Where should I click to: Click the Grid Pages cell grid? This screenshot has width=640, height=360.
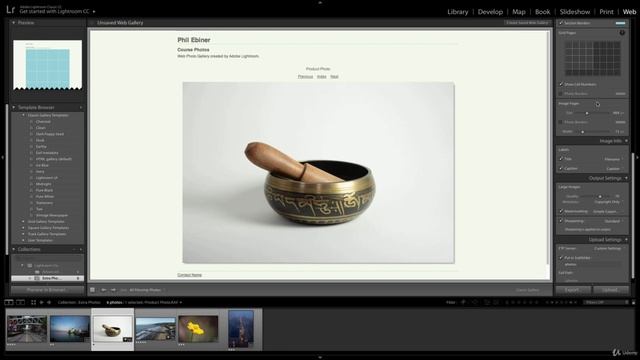593,58
